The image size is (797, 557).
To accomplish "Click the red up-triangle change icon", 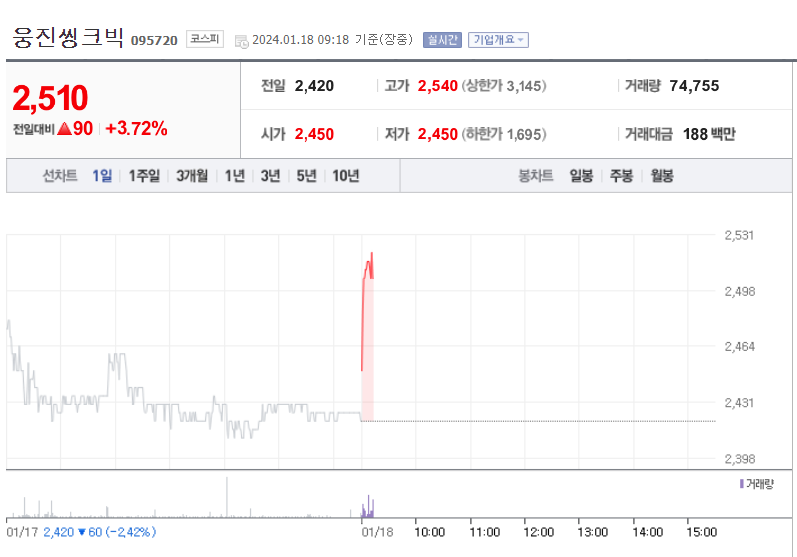I will pos(64,129).
